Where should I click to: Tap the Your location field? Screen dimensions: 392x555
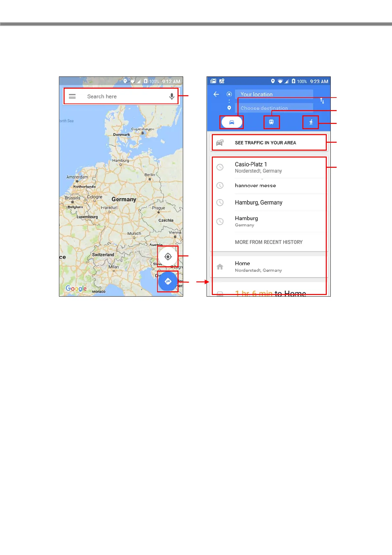pyautogui.click(x=274, y=94)
